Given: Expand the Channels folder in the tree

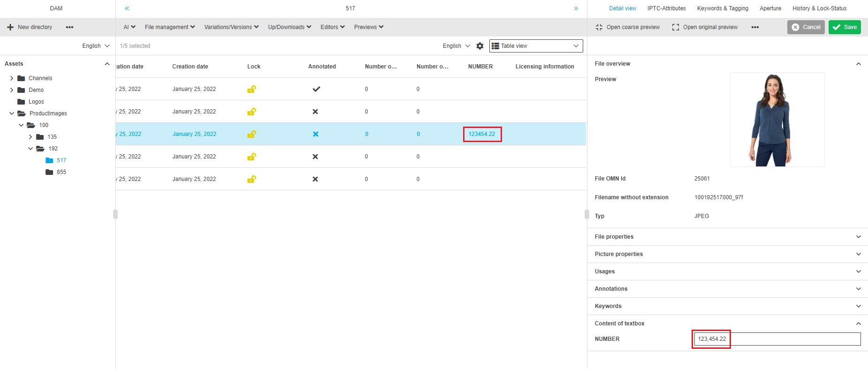Looking at the screenshot, I should (x=12, y=78).
